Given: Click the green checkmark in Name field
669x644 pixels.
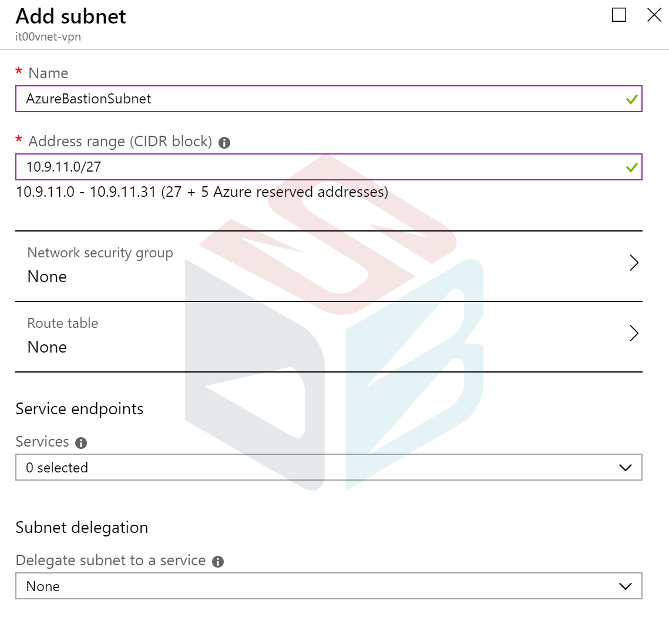Looking at the screenshot, I should (632, 99).
